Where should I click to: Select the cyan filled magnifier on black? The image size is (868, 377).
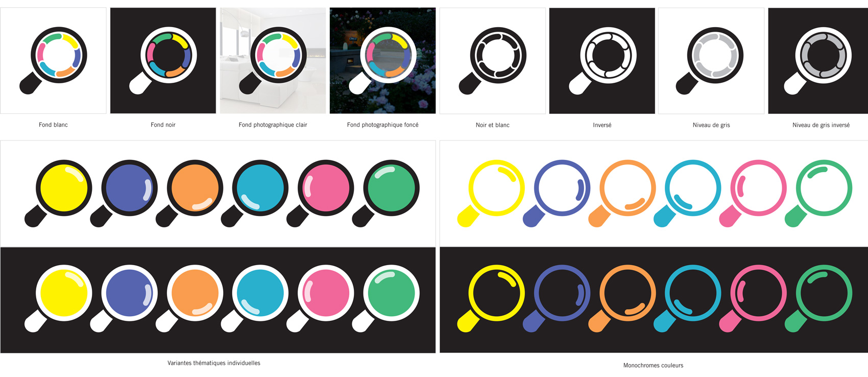[x=254, y=298]
